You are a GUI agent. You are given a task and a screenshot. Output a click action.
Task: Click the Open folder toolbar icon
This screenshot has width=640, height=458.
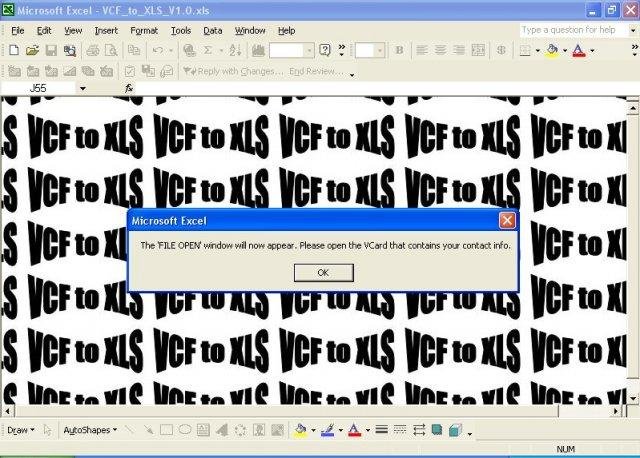tap(32, 50)
